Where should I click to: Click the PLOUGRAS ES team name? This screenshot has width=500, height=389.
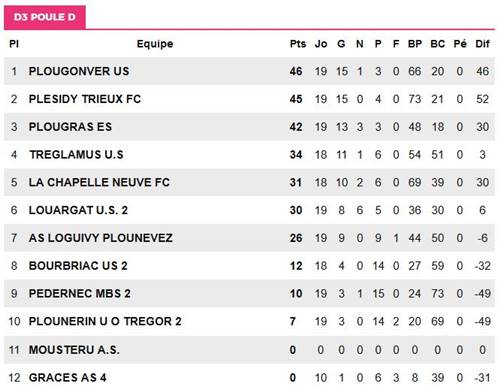[x=70, y=127]
